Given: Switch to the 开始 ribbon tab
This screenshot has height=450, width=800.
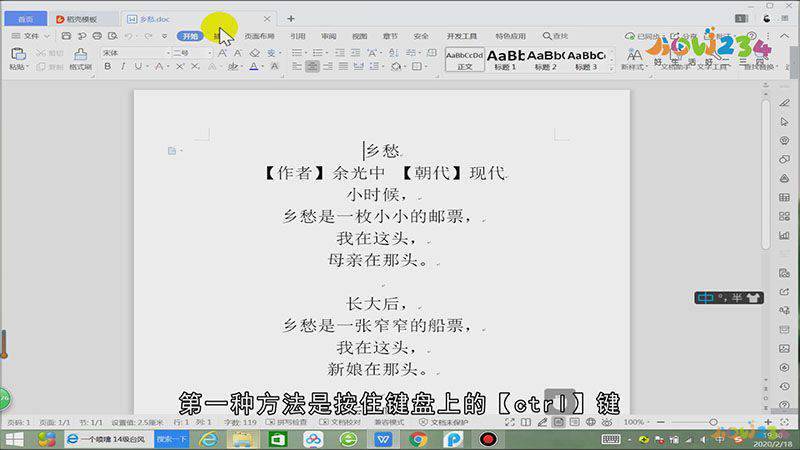Looking at the screenshot, I should tap(190, 36).
